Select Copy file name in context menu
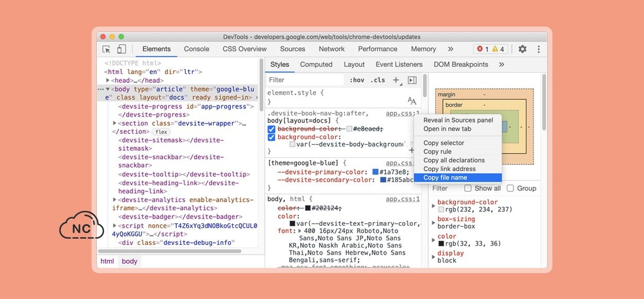Image resolution: width=644 pixels, height=299 pixels. coord(445,177)
